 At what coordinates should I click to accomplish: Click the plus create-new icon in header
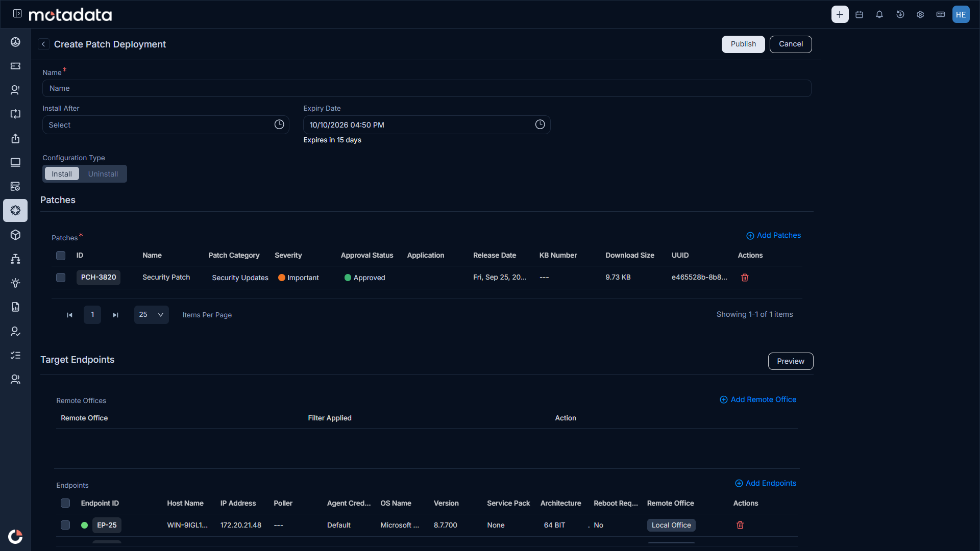click(840, 14)
